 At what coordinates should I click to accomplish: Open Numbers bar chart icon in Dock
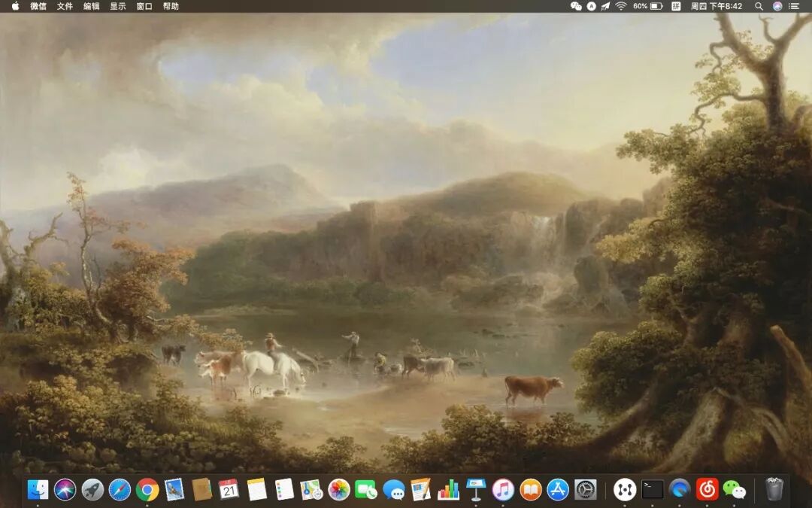(x=448, y=490)
